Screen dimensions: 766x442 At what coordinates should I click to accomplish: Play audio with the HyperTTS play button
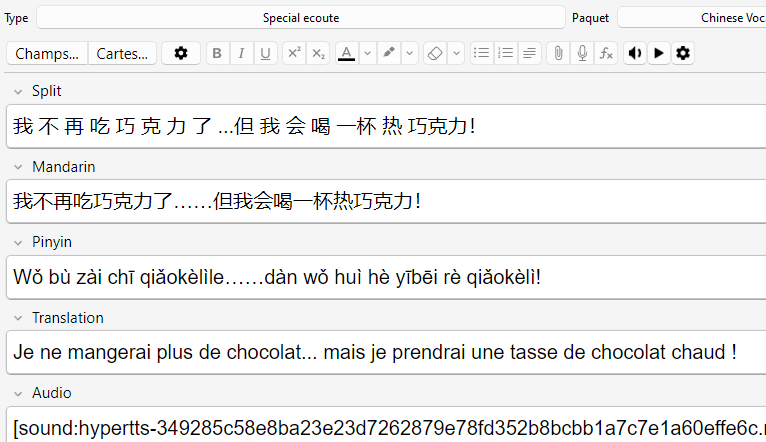click(658, 54)
